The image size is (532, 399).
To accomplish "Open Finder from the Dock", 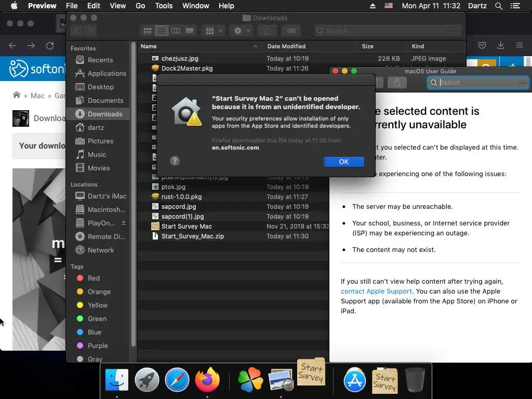I will click(x=117, y=380).
